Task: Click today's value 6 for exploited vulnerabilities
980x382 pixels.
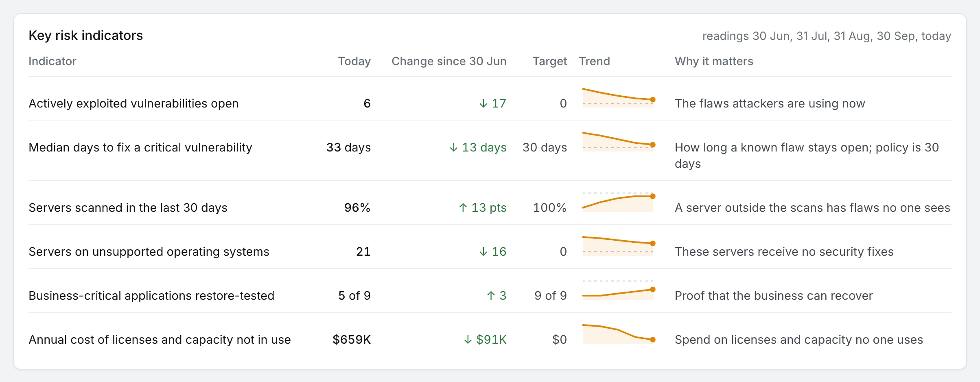Action: click(367, 103)
